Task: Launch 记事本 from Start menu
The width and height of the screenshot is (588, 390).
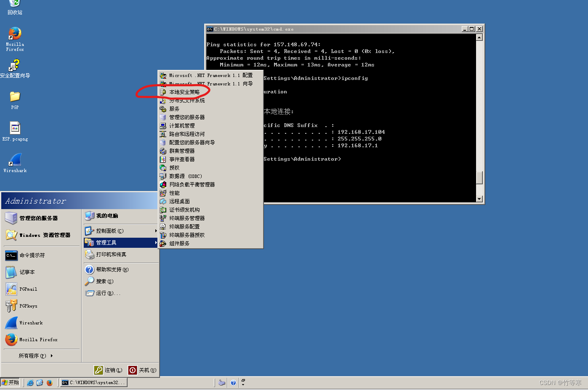Action: coord(41,272)
